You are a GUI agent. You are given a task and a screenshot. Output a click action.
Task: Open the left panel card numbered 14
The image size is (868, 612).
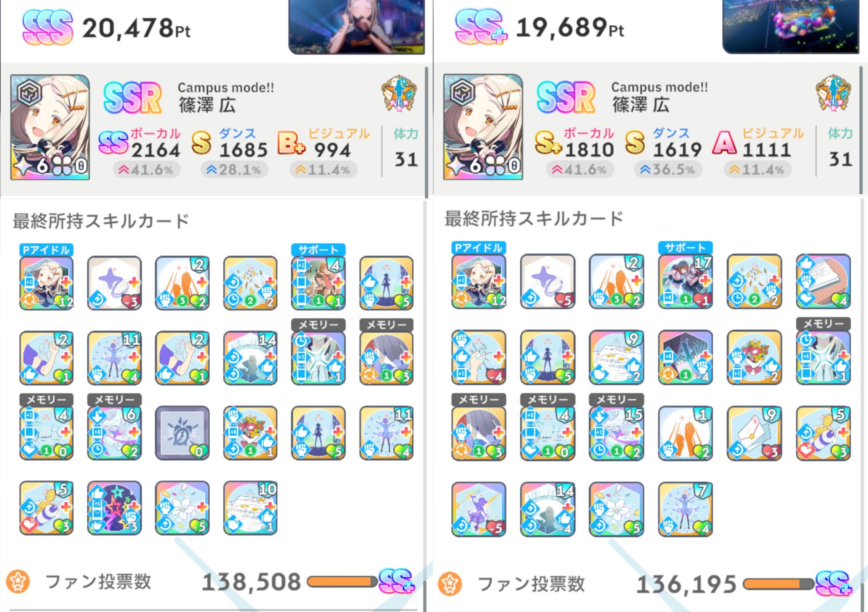tap(250, 358)
